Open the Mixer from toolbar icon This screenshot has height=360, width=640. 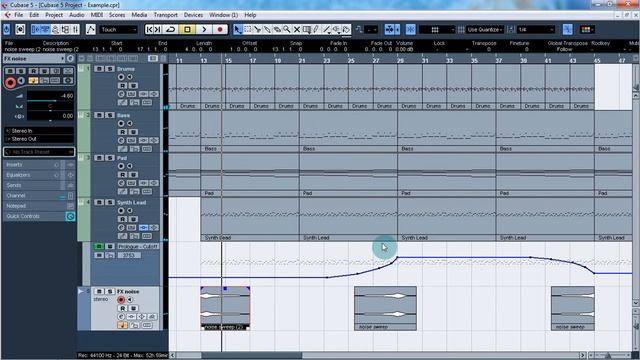(76, 29)
